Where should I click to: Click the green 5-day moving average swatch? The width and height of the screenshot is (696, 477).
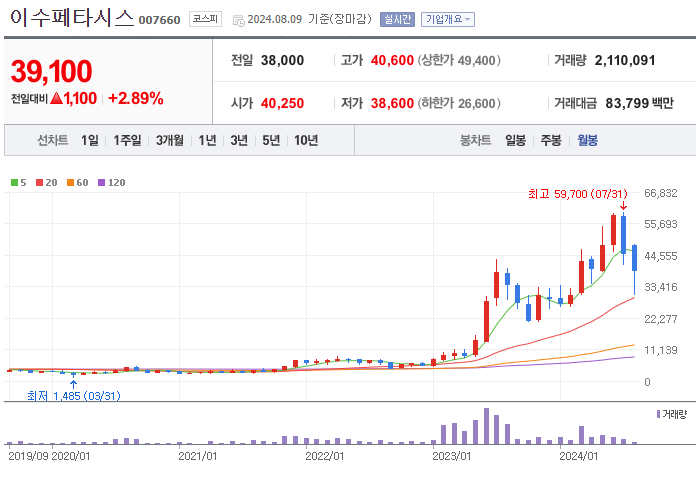coord(14,182)
